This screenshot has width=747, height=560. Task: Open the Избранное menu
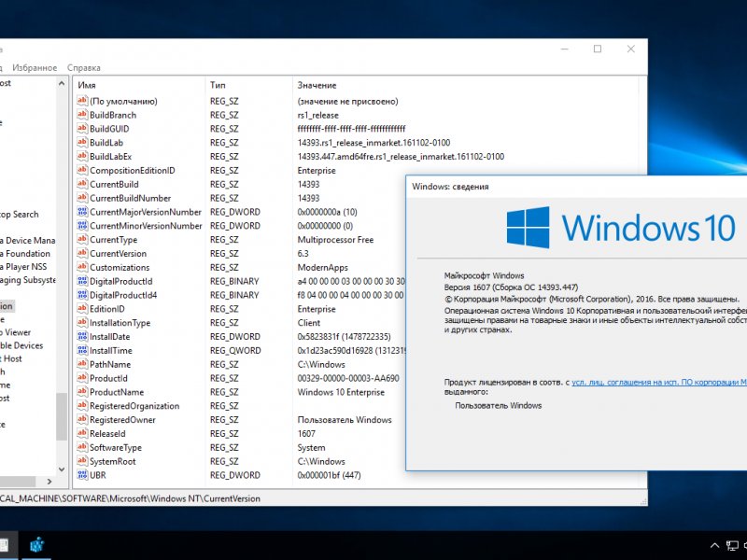click(x=35, y=67)
